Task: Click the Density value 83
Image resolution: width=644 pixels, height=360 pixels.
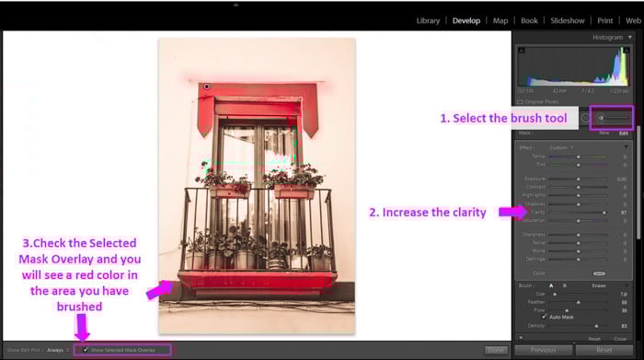Action: tap(624, 326)
